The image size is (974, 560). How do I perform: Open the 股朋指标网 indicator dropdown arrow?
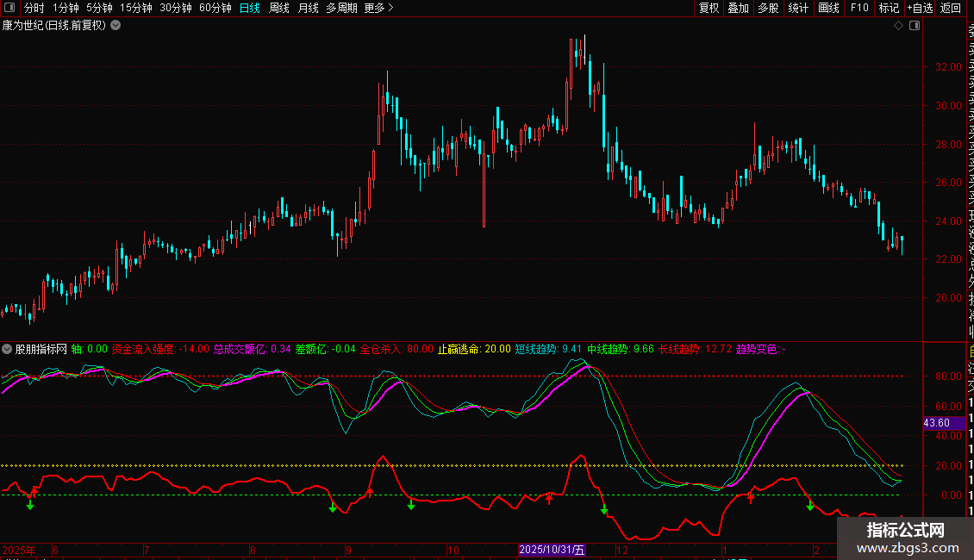7,349
